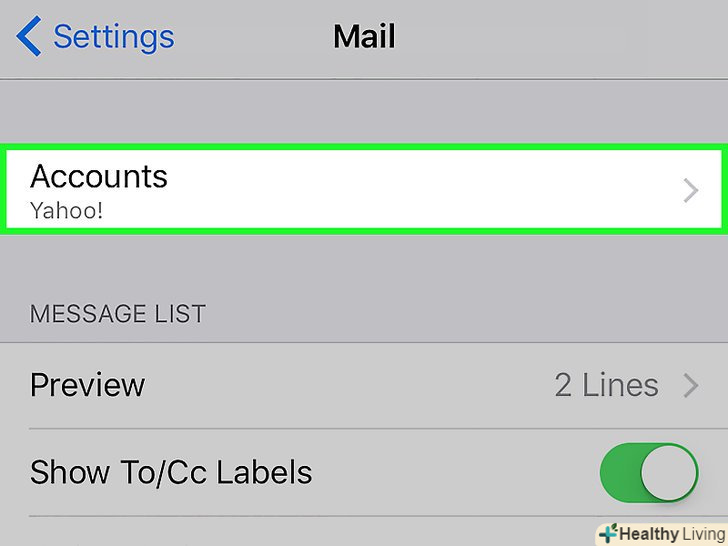This screenshot has width=728, height=546.
Task: Click the white knob of the toggle
Action: pos(667,473)
